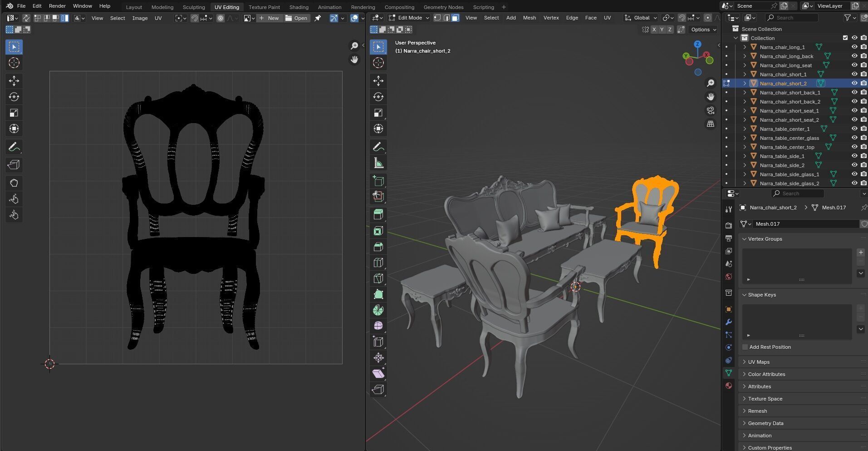Select the Measure tool in the 3D viewport

[378, 163]
